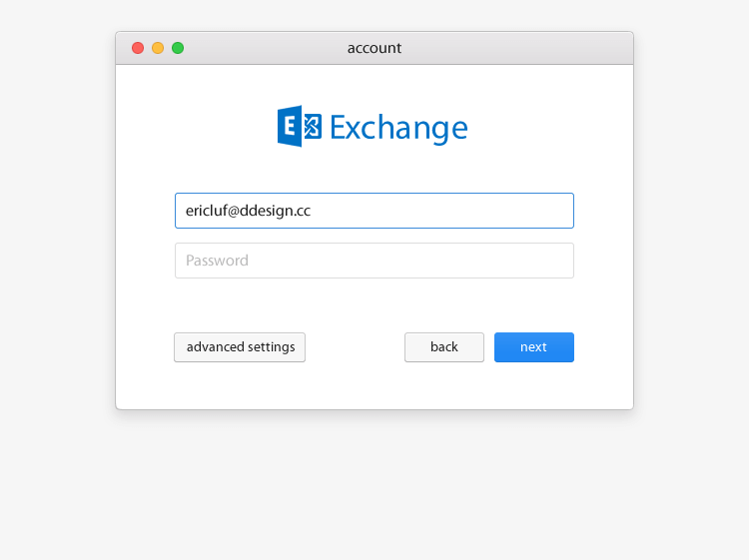This screenshot has width=749, height=560.
Task: Go back with the back button
Action: [444, 347]
